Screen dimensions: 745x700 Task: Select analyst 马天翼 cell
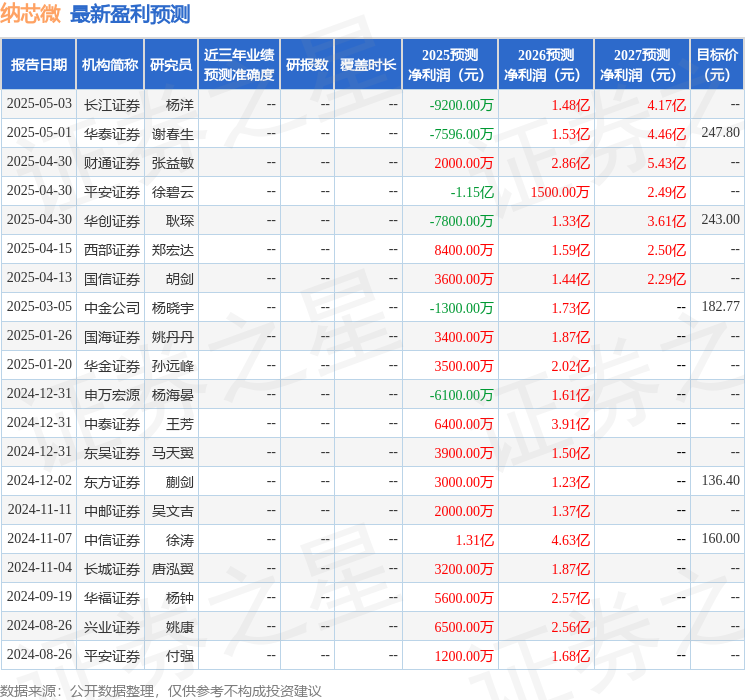(173, 453)
